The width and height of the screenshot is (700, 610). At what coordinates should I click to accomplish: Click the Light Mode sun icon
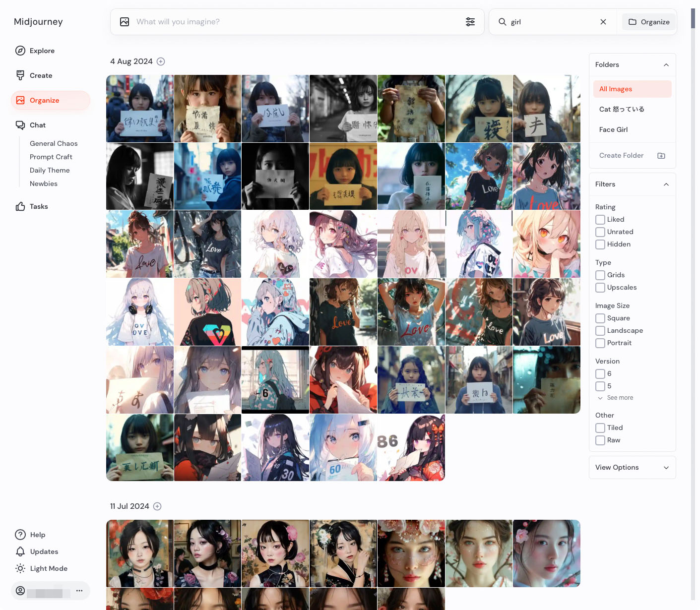tap(20, 568)
